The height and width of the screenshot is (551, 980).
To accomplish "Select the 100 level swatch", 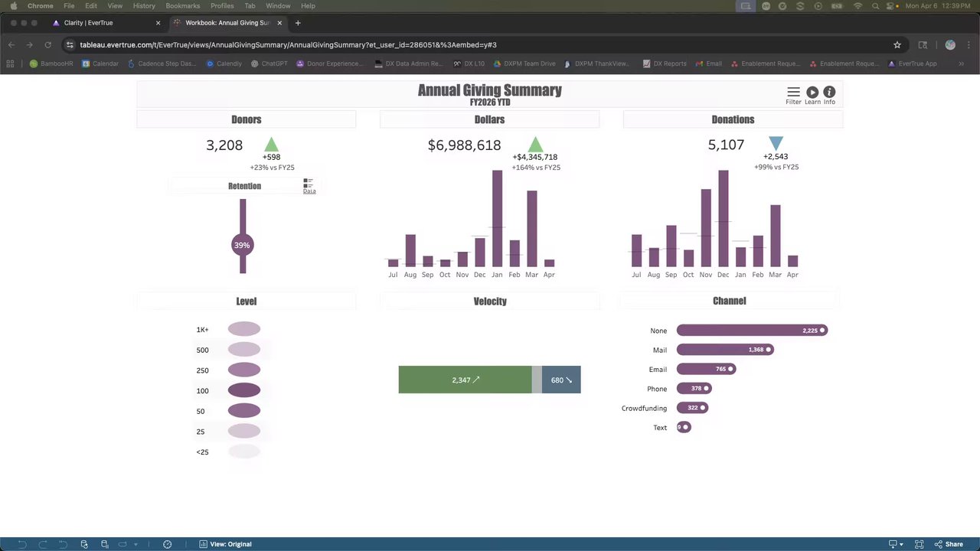I will [x=244, y=390].
